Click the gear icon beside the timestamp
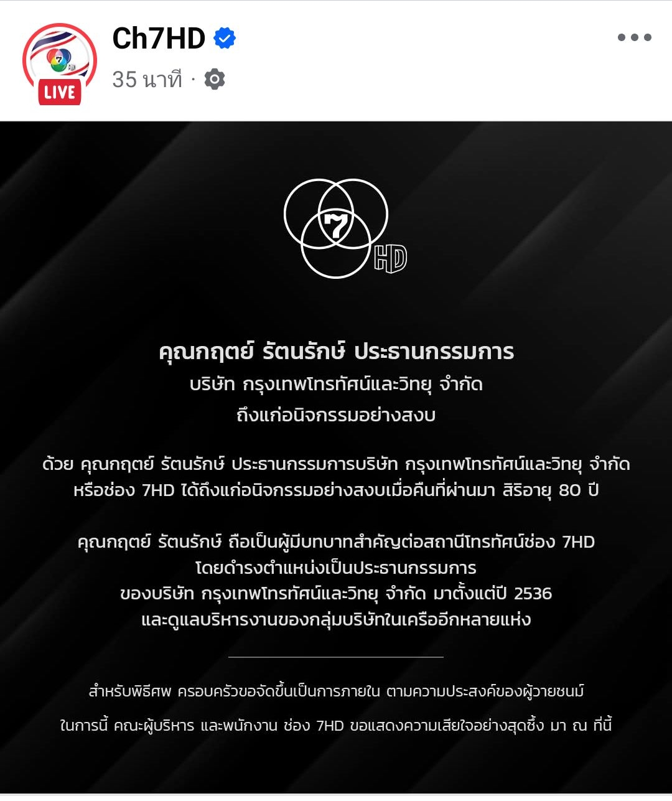The width and height of the screenshot is (672, 801). coord(215,80)
